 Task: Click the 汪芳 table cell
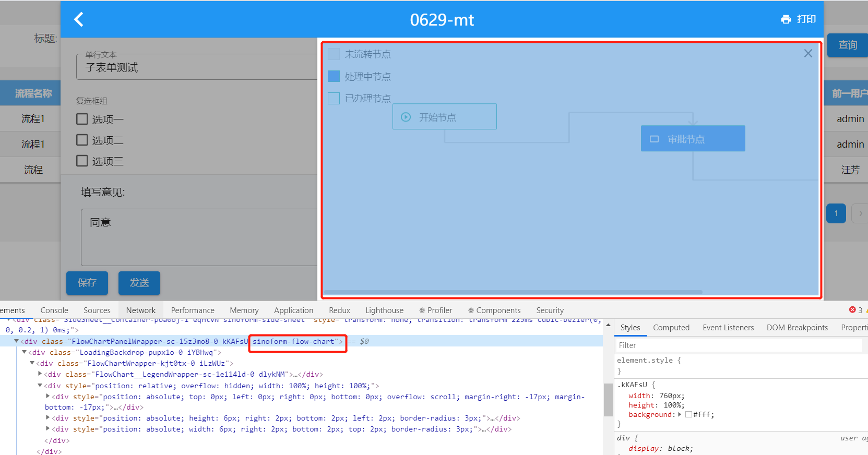tap(850, 170)
